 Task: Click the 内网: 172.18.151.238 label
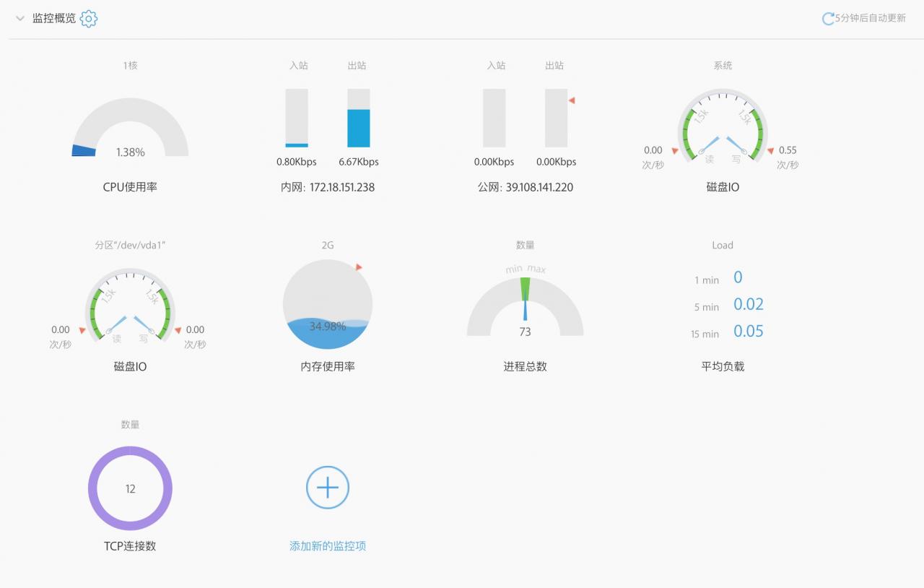[x=328, y=187]
